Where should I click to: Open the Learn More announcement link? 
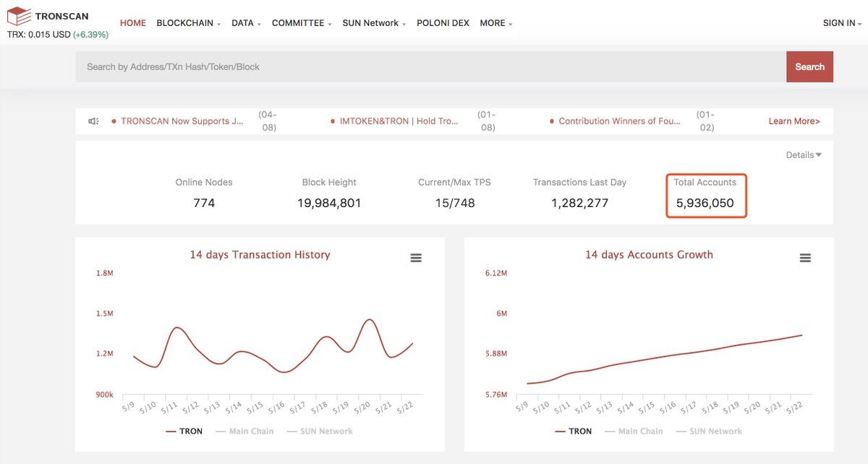pos(793,121)
